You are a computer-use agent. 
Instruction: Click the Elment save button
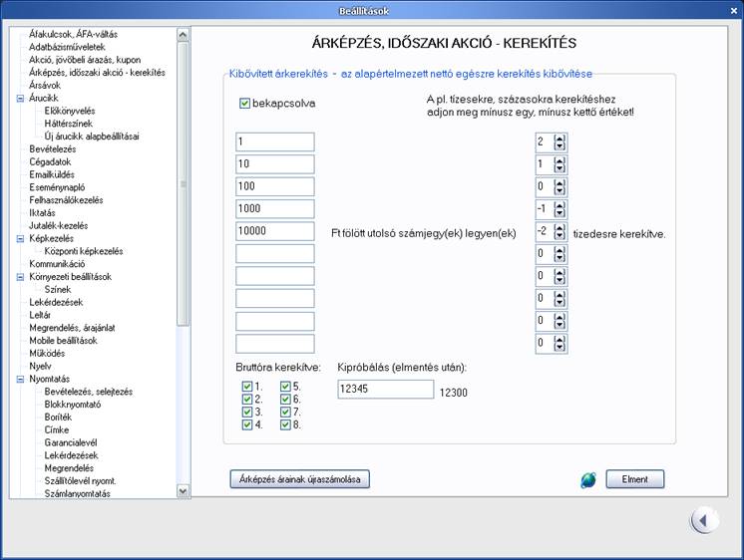635,479
